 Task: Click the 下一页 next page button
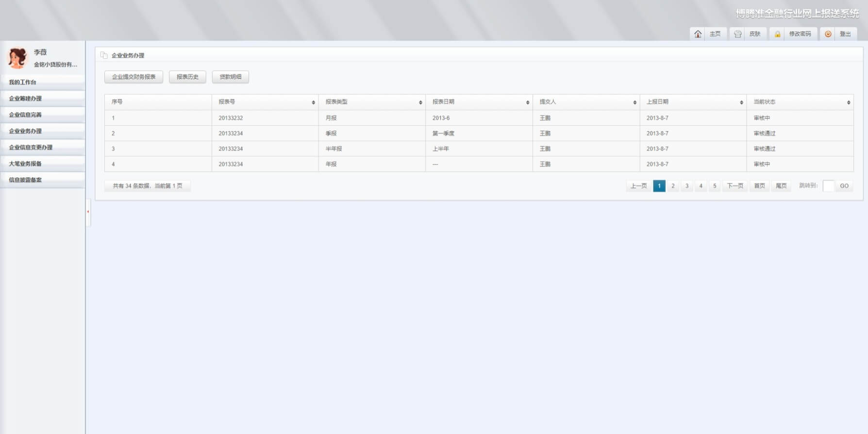[734, 186]
